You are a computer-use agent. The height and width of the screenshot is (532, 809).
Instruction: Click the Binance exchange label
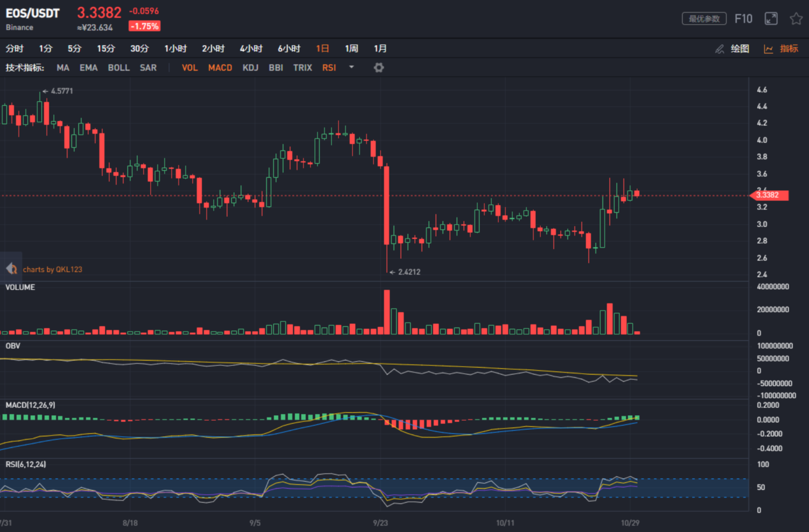coord(20,27)
